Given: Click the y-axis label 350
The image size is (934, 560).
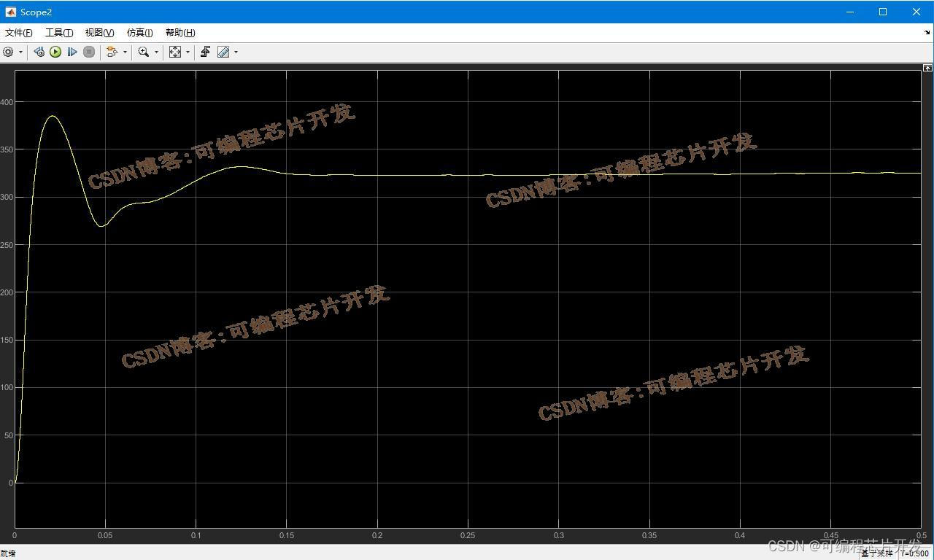Looking at the screenshot, I should tap(7, 149).
